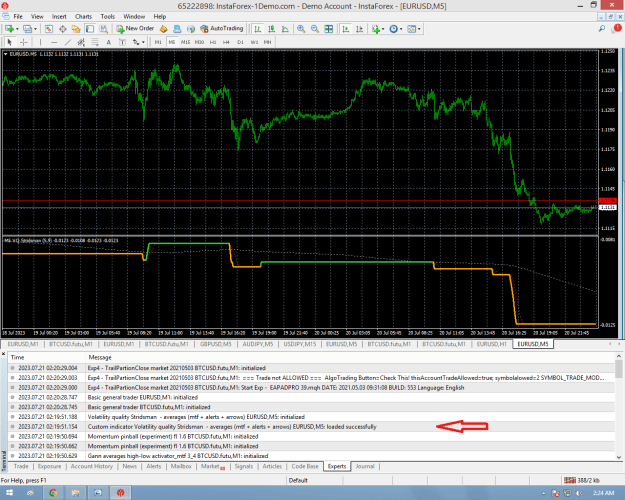625x500 pixels.
Task: Open the Strategy Tester icon
Action: [x=104, y=29]
